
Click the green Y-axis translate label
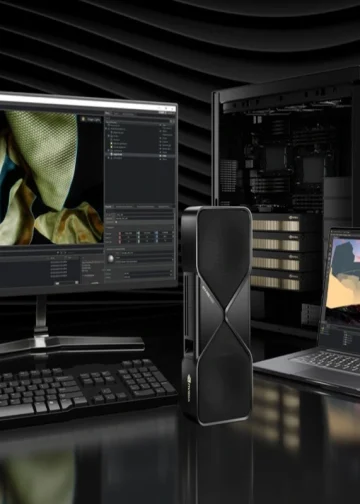pos(138,233)
